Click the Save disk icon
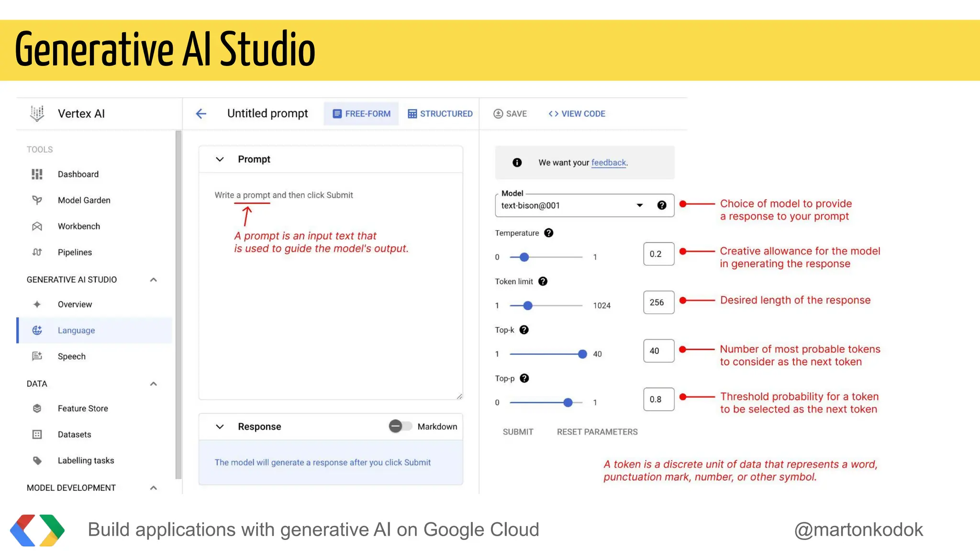This screenshot has height=551, width=980. click(x=498, y=113)
